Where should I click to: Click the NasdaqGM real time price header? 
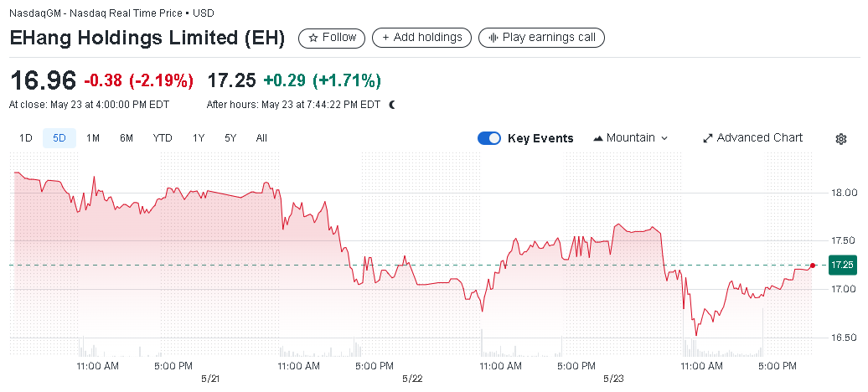[111, 13]
